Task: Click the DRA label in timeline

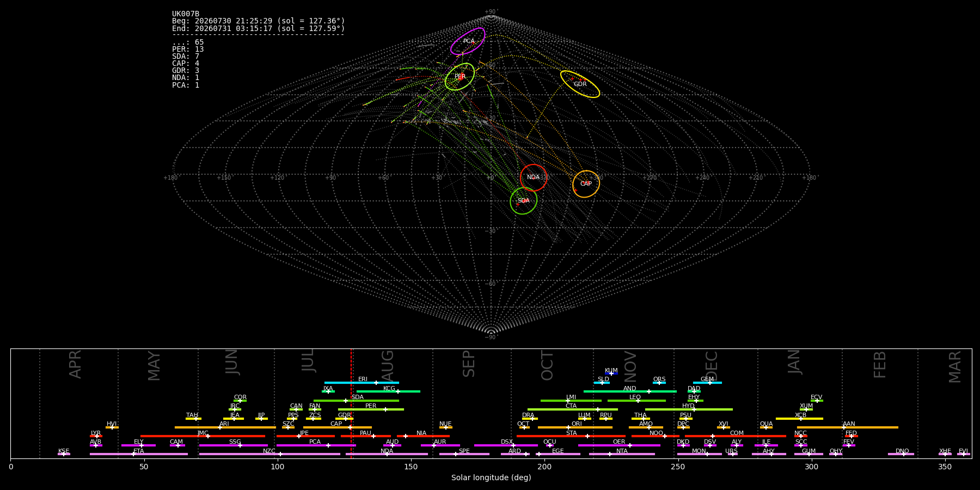Action: (x=528, y=415)
